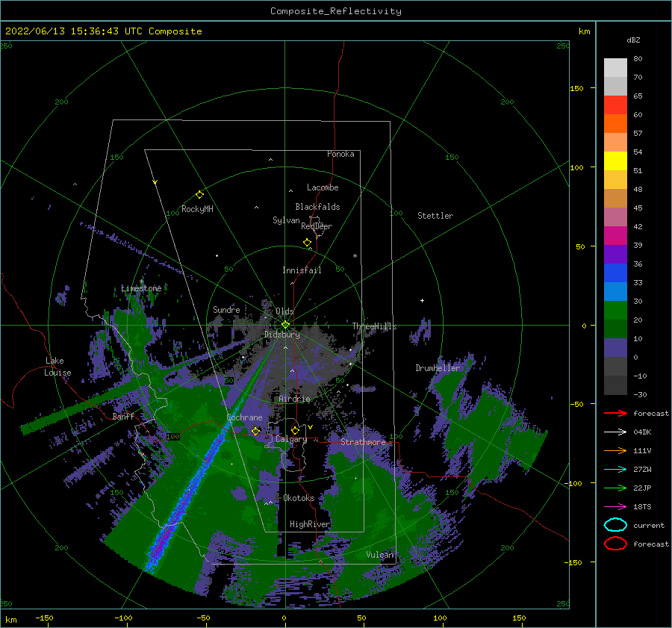The height and width of the screenshot is (628, 672).
Task: Click the red forecast arrow legend icon
Action: click(615, 413)
